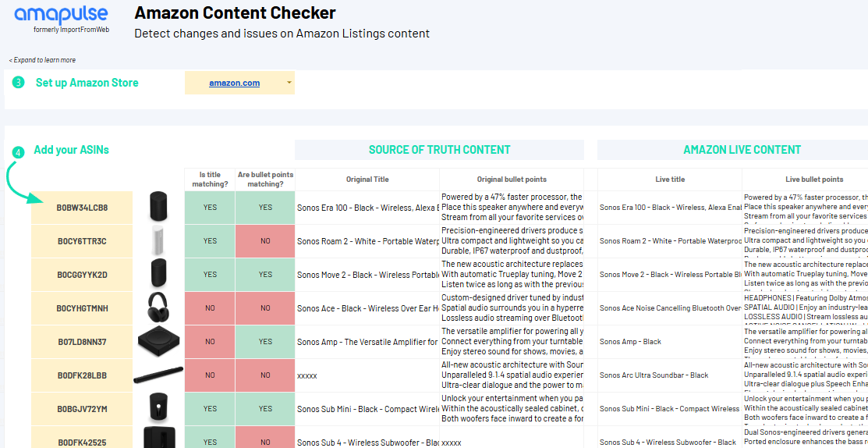Open the amazon.com link
This screenshot has height=448, width=868.
[234, 83]
